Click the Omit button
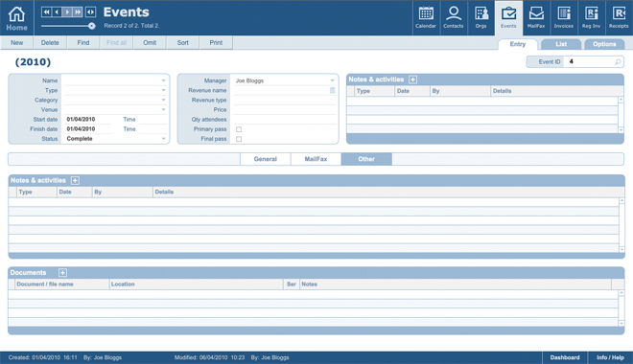633x364 pixels. 150,43
